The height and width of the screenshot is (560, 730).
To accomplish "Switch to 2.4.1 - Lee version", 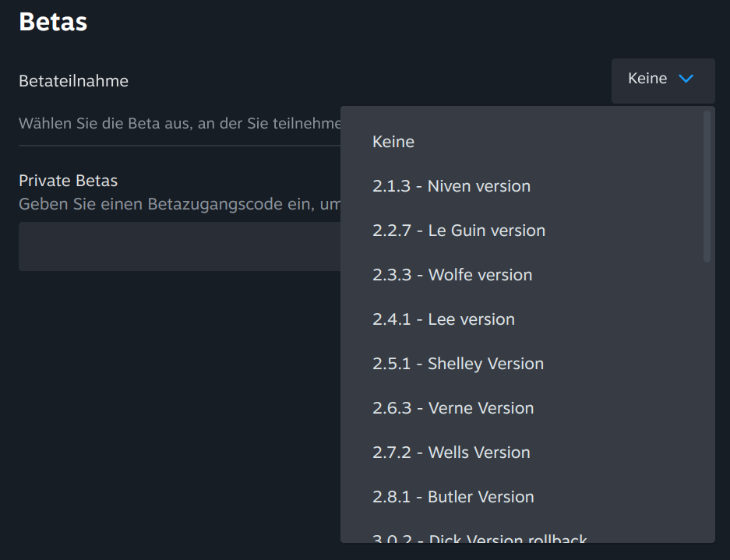I will pyautogui.click(x=443, y=319).
